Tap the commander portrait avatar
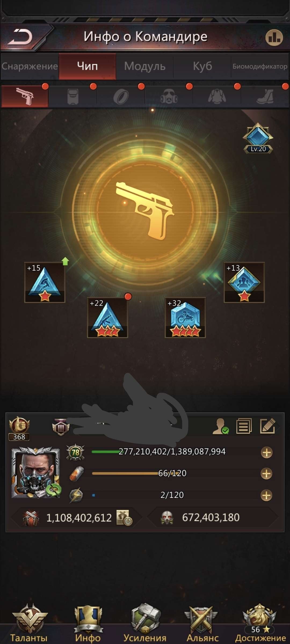 (36, 473)
